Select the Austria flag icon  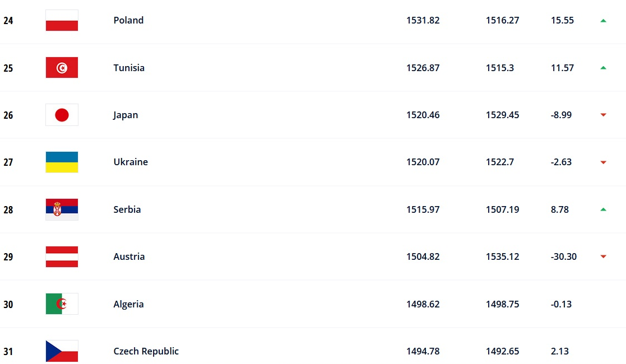62,256
